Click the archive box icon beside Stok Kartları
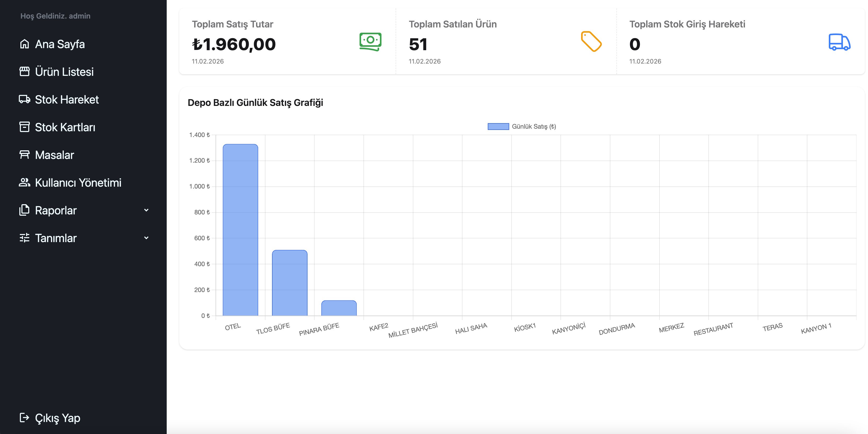Image resolution: width=868 pixels, height=434 pixels. pyautogui.click(x=24, y=127)
